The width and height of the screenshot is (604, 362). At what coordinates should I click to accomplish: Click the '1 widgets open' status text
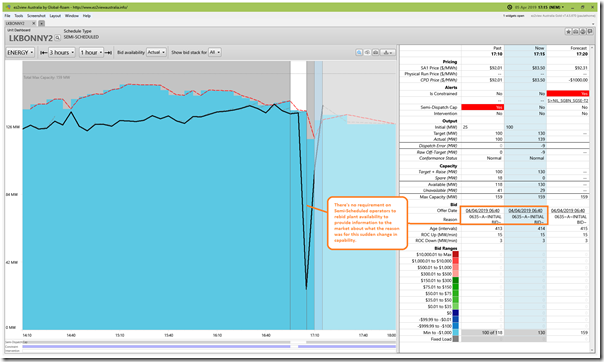(513, 16)
